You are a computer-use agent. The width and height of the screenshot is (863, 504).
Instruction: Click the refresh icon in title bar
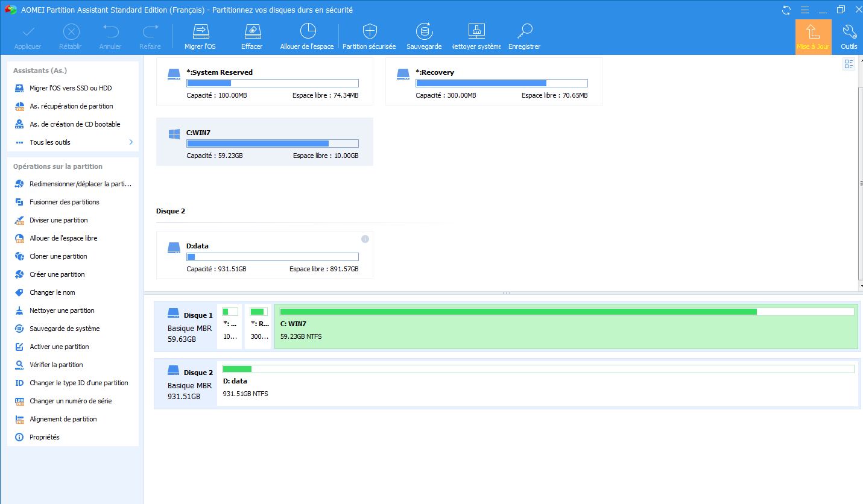[786, 10]
